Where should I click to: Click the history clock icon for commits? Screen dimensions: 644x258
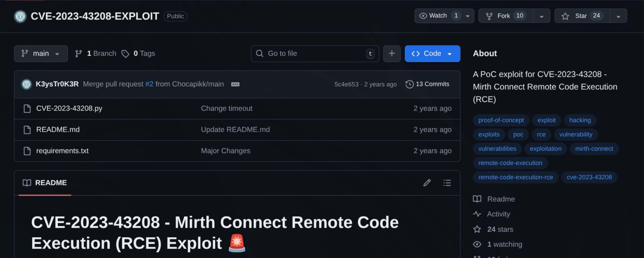pos(410,84)
